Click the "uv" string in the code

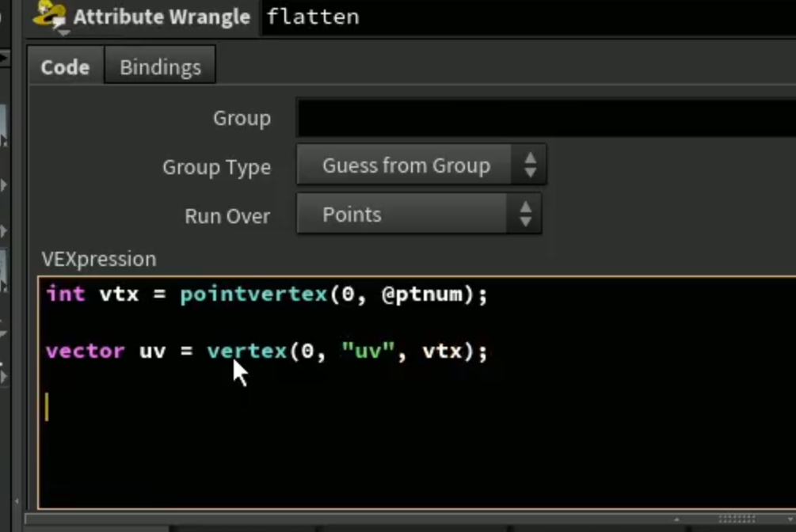pyautogui.click(x=368, y=350)
